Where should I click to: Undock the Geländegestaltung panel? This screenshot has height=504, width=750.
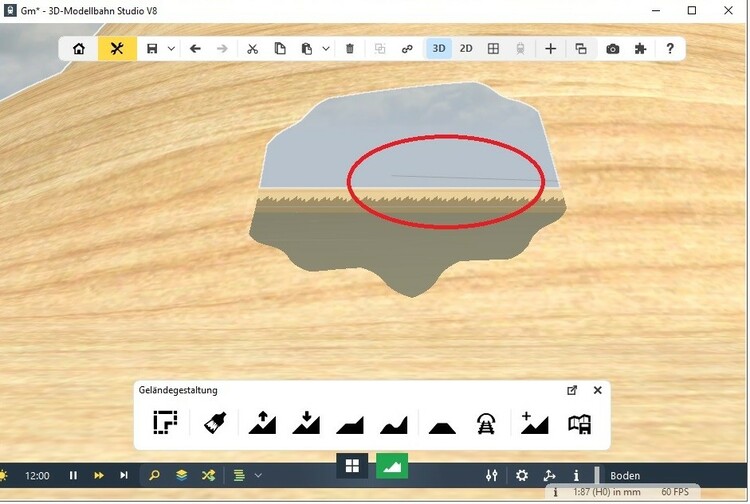tap(572, 390)
